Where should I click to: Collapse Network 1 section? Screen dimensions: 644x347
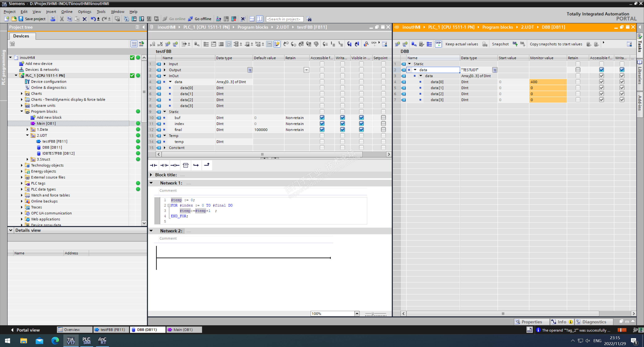pos(151,183)
